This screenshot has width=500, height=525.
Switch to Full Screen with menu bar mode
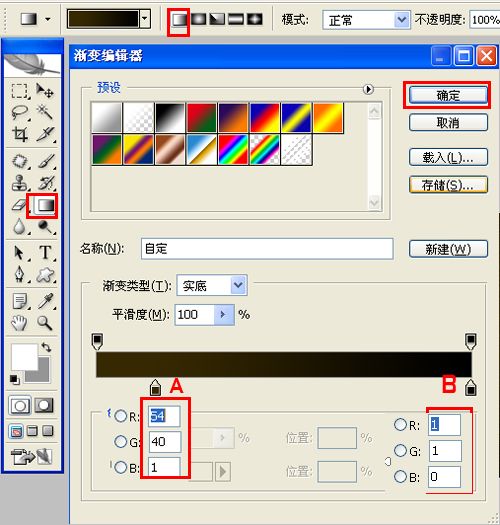(32, 431)
